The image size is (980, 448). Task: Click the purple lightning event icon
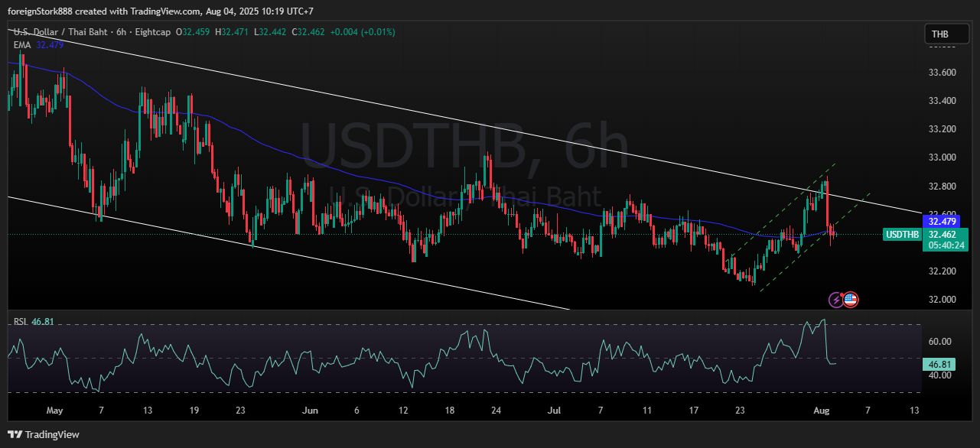pyautogui.click(x=836, y=300)
